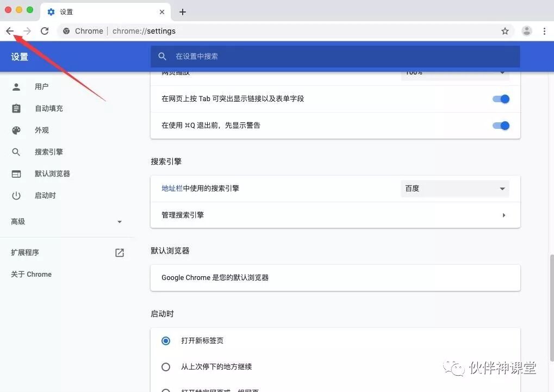Click the 启动时 section heading
Screen dimensions: 554x392
pos(162,314)
